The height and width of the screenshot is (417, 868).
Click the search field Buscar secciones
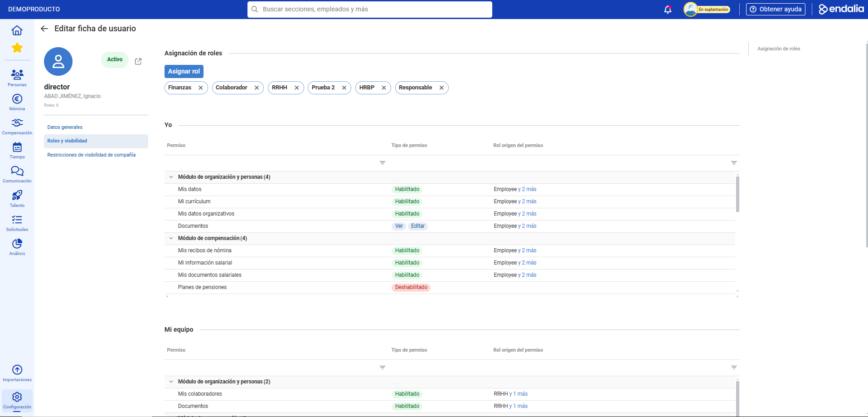[370, 9]
